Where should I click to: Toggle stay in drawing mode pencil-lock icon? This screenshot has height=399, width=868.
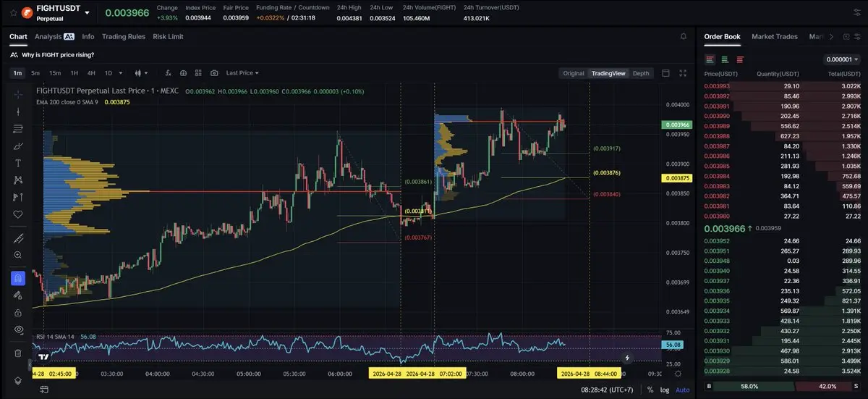pos(18,295)
